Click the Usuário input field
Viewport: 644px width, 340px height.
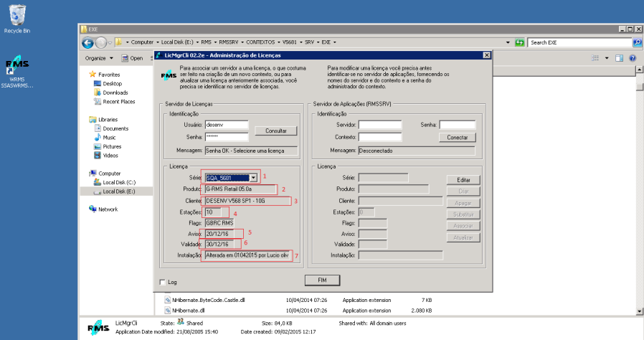click(x=227, y=125)
